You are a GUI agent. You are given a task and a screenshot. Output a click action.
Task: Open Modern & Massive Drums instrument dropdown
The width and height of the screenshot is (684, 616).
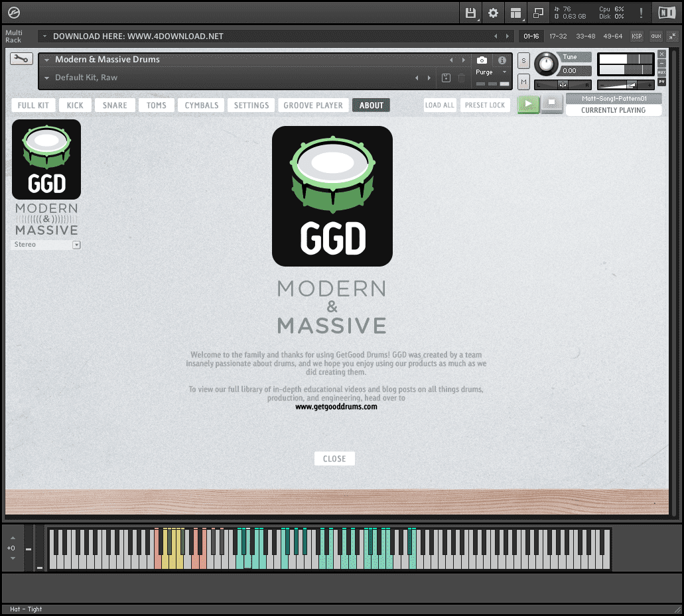click(46, 60)
